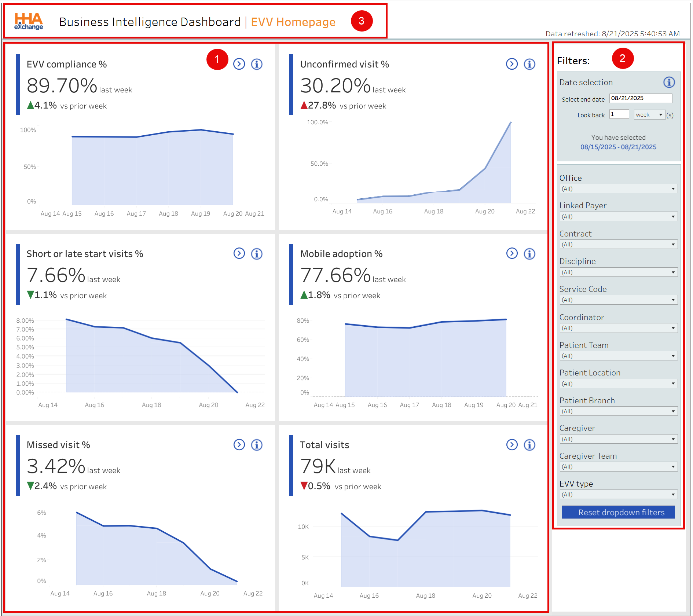Open the Linked Payer dropdown
This screenshot has height=616, width=693.
619,217
